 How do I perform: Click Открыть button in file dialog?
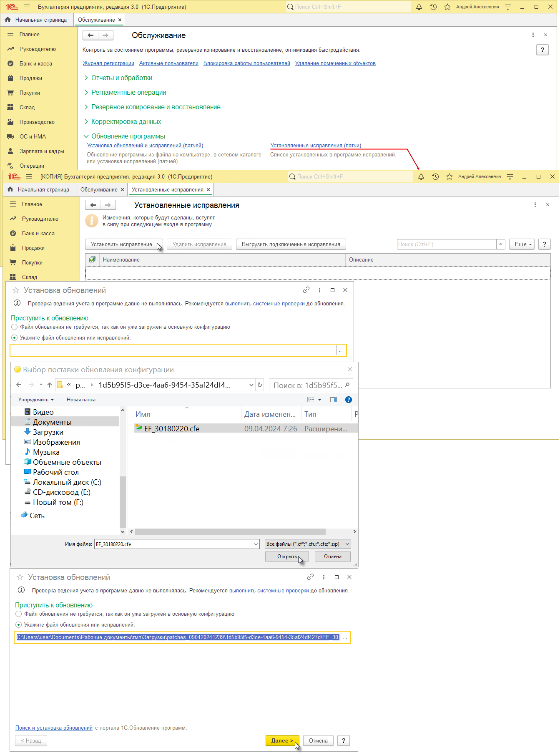click(287, 557)
